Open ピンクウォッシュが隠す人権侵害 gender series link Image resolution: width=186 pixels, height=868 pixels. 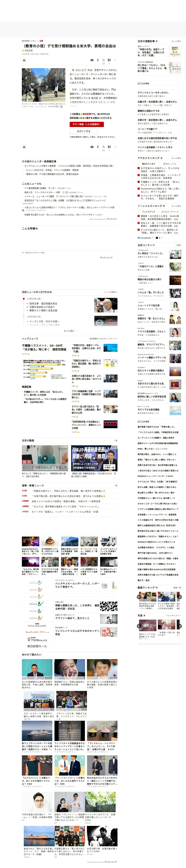point(69,166)
